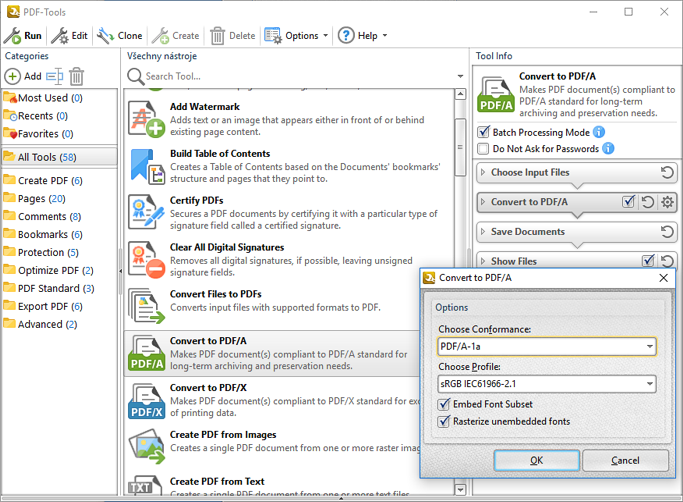Select the Create PDF from Images icon
This screenshot has height=502, width=683.
[146, 447]
